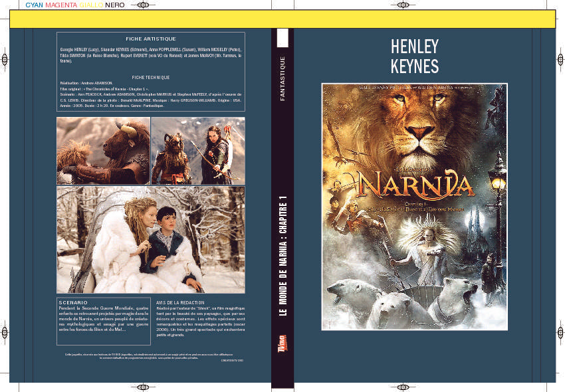This screenshot has width=565, height=392.
Task: Click the KEYNES name on the front cover
Action: (414, 66)
